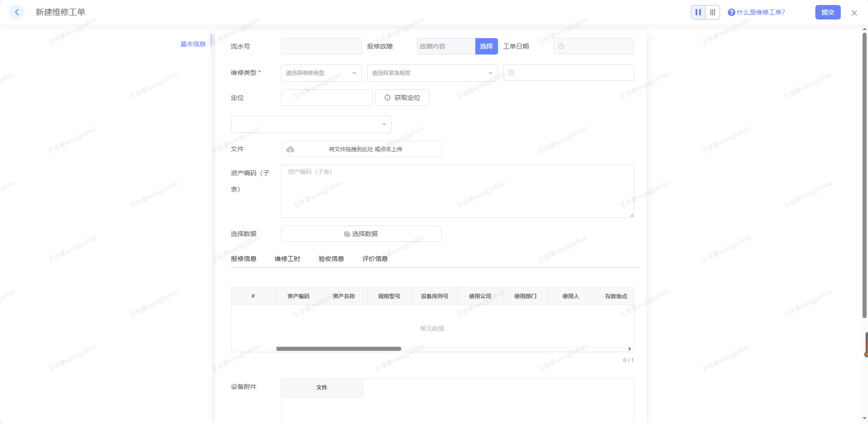Click the help question mark icon
This screenshot has height=423, width=868.
coord(731,13)
